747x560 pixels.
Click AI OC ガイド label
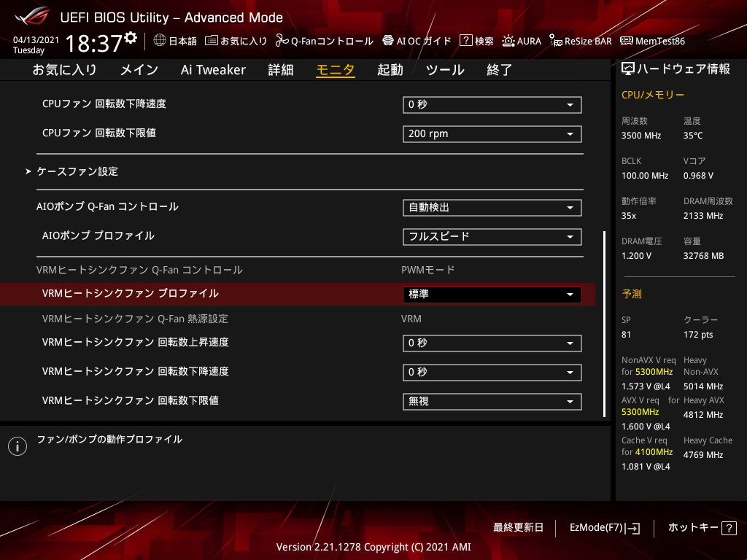424,41
